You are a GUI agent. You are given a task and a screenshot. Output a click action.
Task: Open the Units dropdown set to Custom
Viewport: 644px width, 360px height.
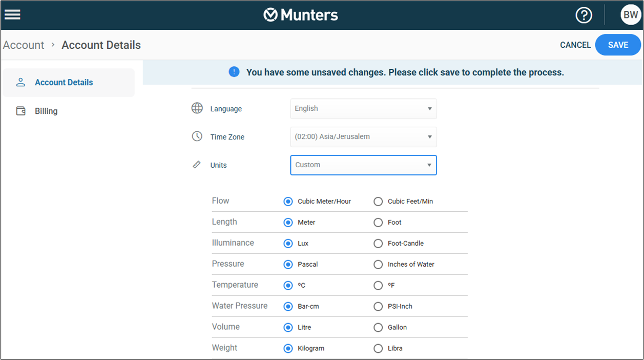click(x=363, y=165)
